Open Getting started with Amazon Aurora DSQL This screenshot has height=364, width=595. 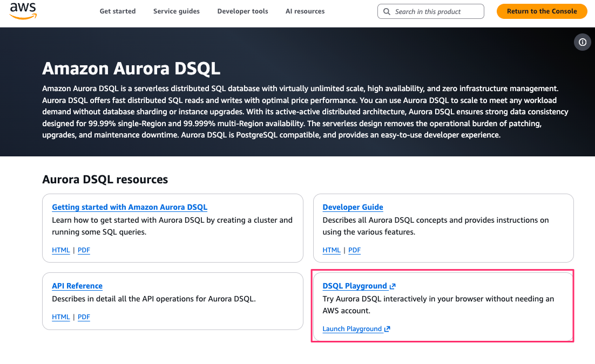point(130,207)
